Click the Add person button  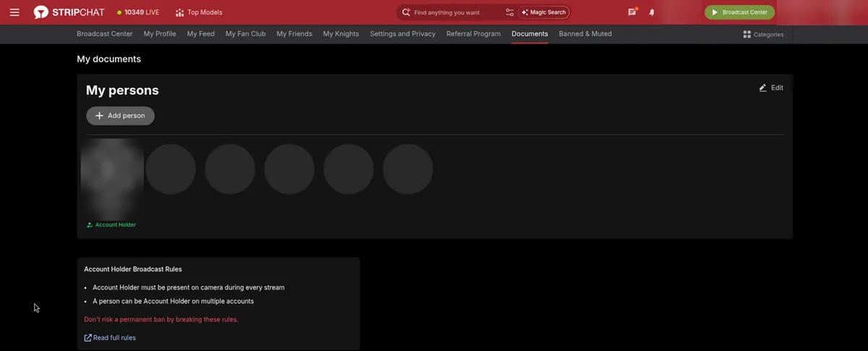click(120, 116)
